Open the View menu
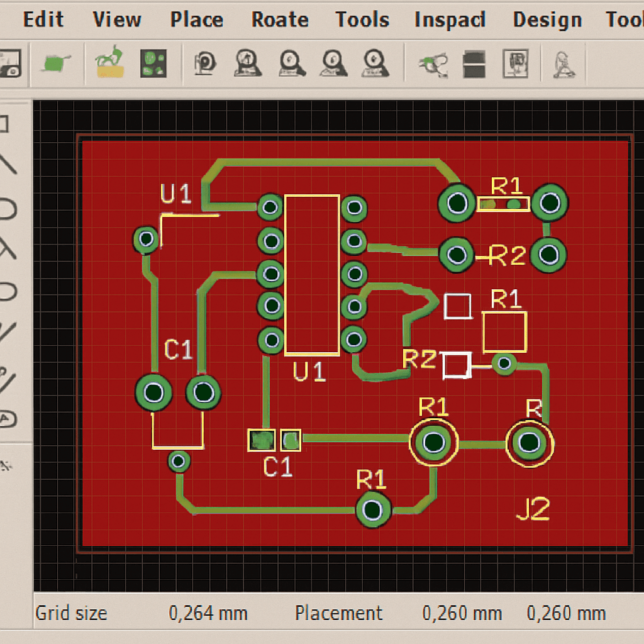644x644 pixels. tap(116, 19)
